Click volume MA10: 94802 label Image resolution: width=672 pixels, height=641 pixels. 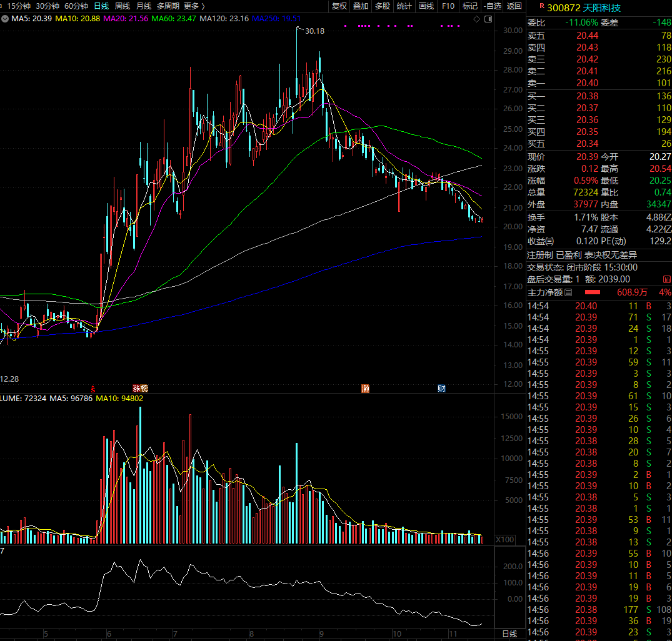click(x=119, y=398)
